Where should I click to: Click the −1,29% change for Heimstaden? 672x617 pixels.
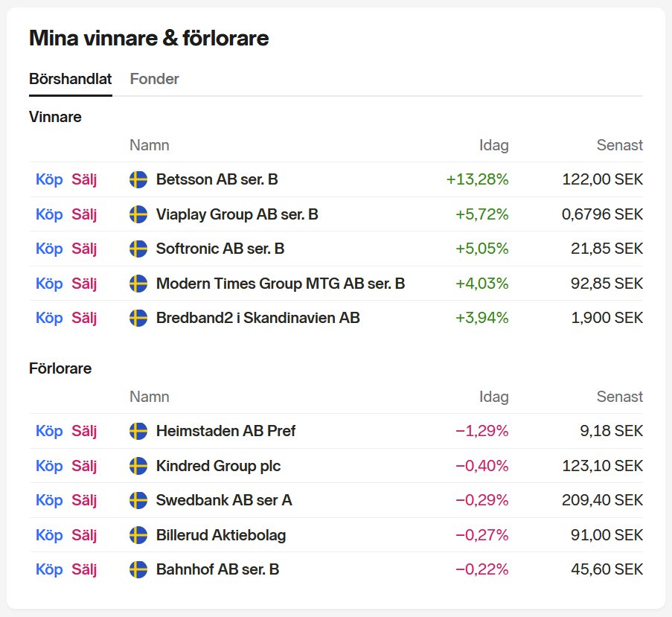tap(481, 431)
